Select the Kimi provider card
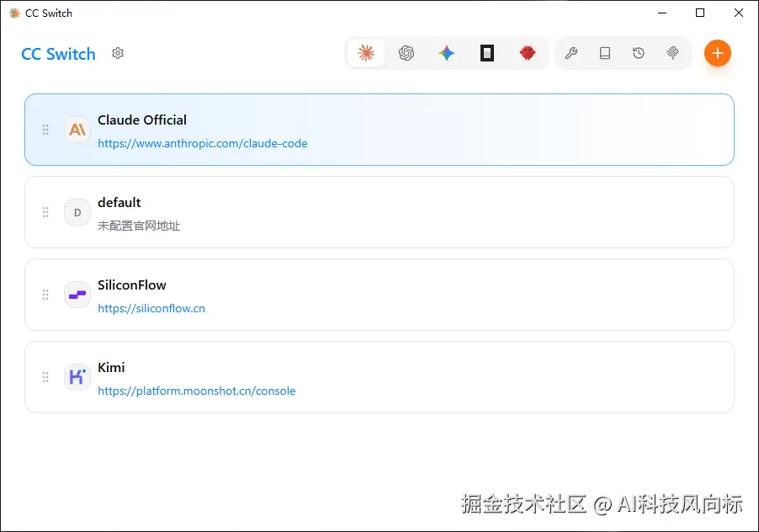759x532 pixels. pyautogui.click(x=379, y=377)
